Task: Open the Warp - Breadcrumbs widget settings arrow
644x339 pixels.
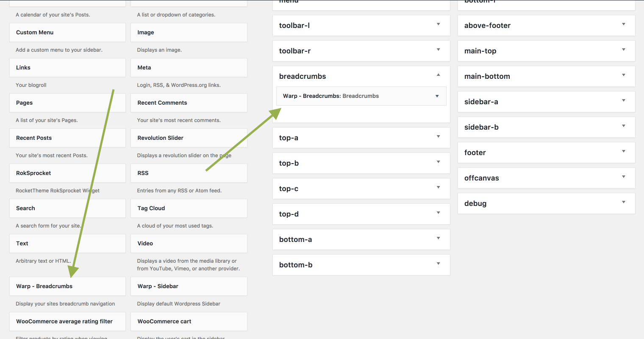Action: 437,96
